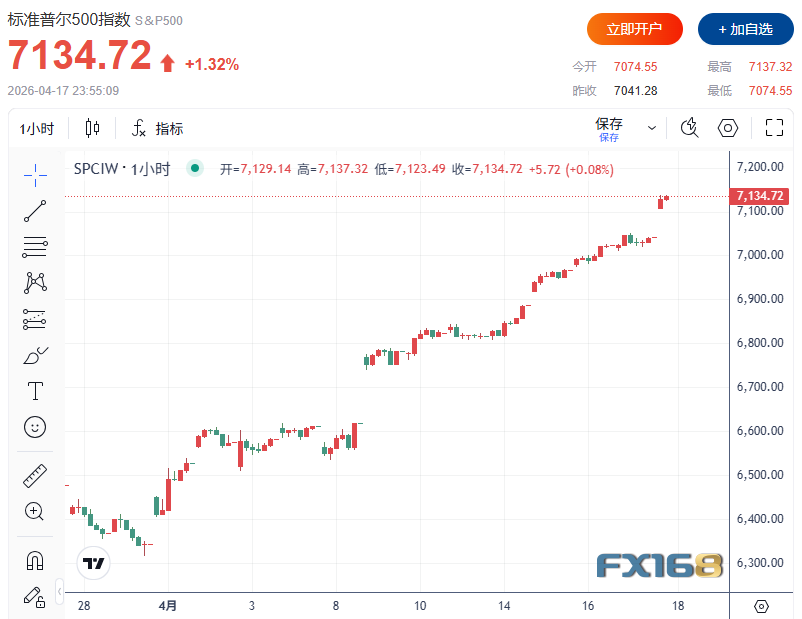
Task: Activate the ruler measure tool
Action: [35, 475]
